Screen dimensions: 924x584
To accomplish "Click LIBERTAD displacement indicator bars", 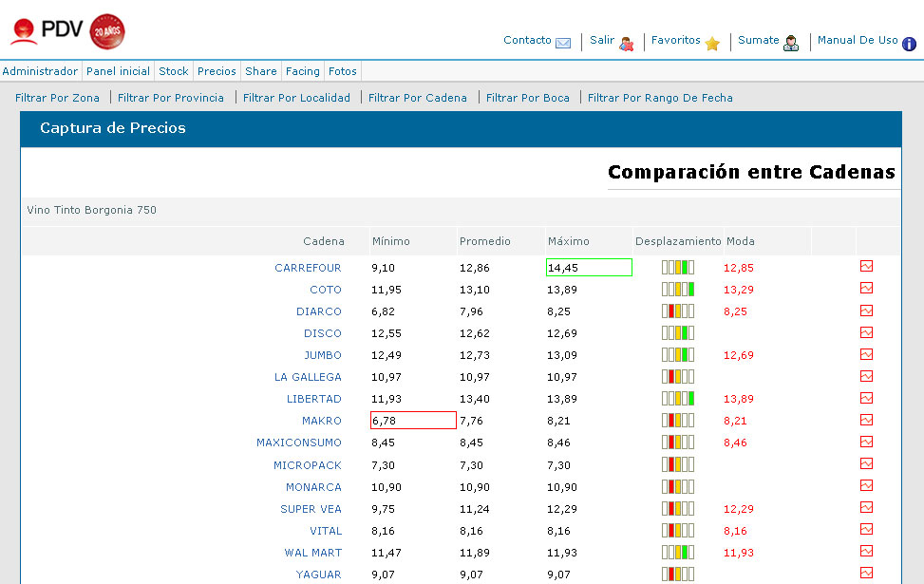I will pyautogui.click(x=678, y=399).
